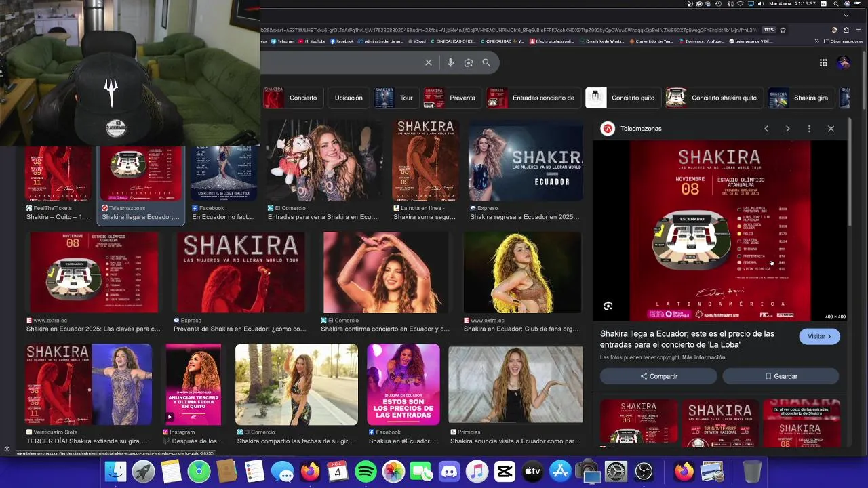Click the Visitar button
The height and width of the screenshot is (488, 868).
point(819,336)
